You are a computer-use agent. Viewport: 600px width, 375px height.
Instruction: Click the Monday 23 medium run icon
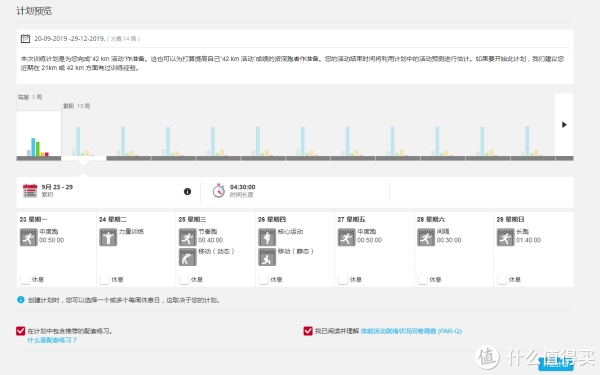coord(29,237)
